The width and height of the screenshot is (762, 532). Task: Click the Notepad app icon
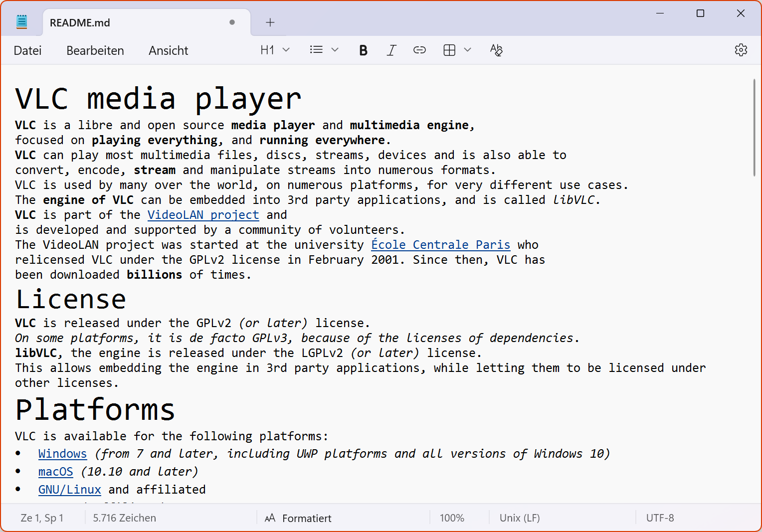coord(21,22)
